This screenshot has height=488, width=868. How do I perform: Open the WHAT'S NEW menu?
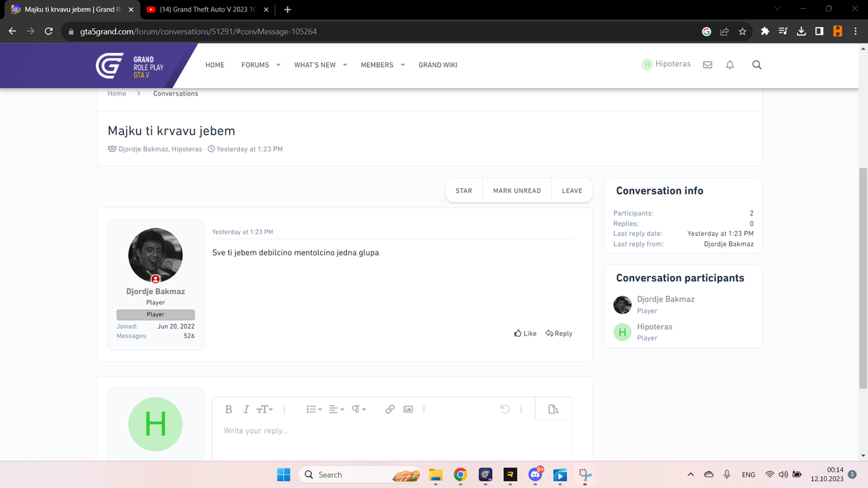tap(316, 64)
